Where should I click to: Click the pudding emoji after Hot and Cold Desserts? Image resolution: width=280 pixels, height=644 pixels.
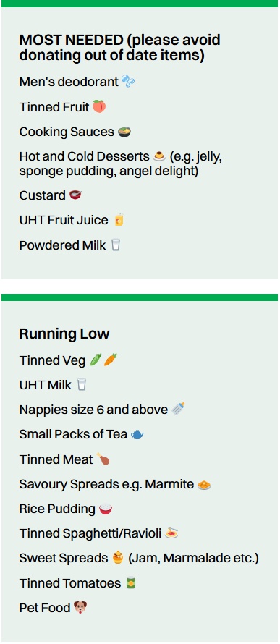tap(159, 156)
